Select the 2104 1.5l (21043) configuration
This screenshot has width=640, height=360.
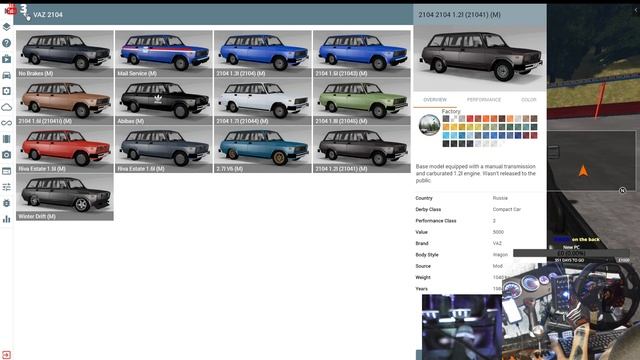click(362, 53)
